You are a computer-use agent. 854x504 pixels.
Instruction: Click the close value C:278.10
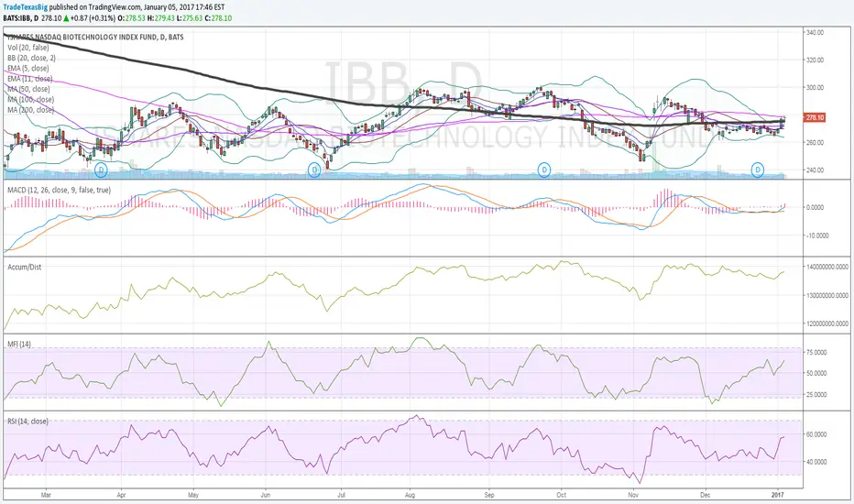[x=218, y=18]
